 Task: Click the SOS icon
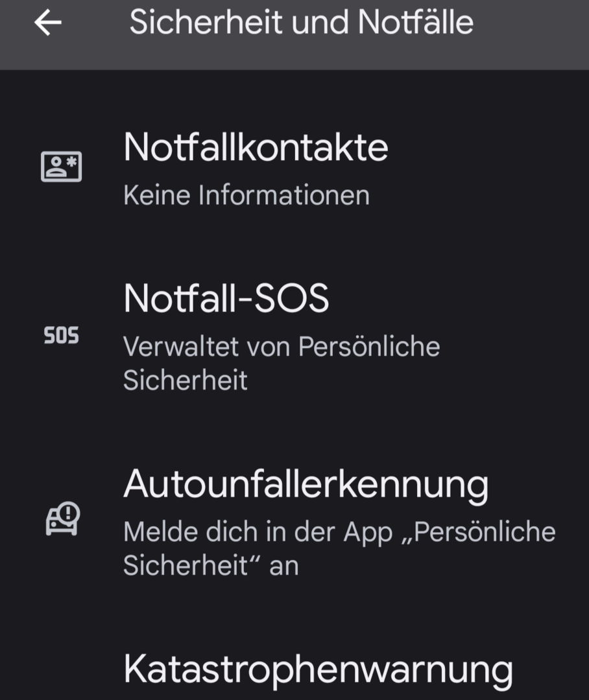(61, 336)
